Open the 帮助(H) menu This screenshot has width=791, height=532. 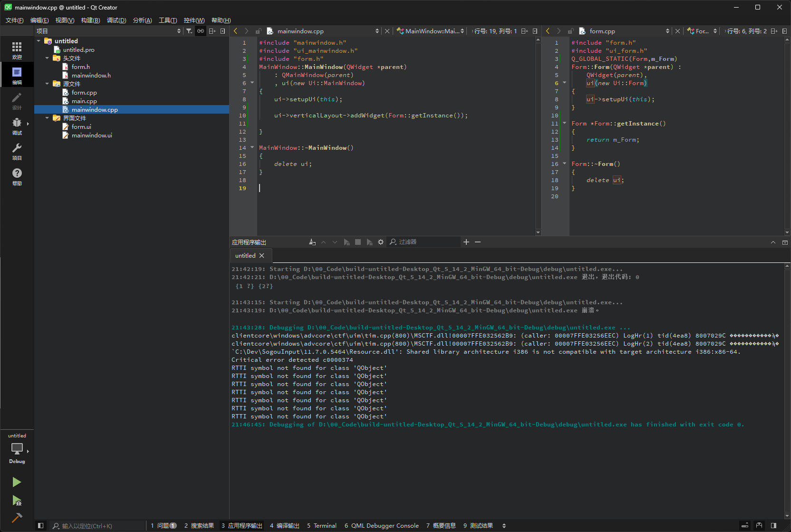point(221,20)
